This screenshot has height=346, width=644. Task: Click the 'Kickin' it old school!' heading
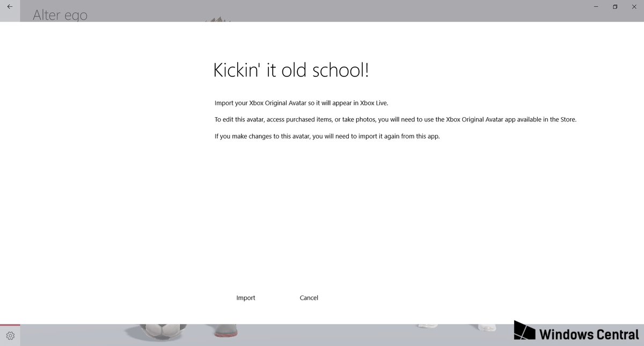[291, 70]
